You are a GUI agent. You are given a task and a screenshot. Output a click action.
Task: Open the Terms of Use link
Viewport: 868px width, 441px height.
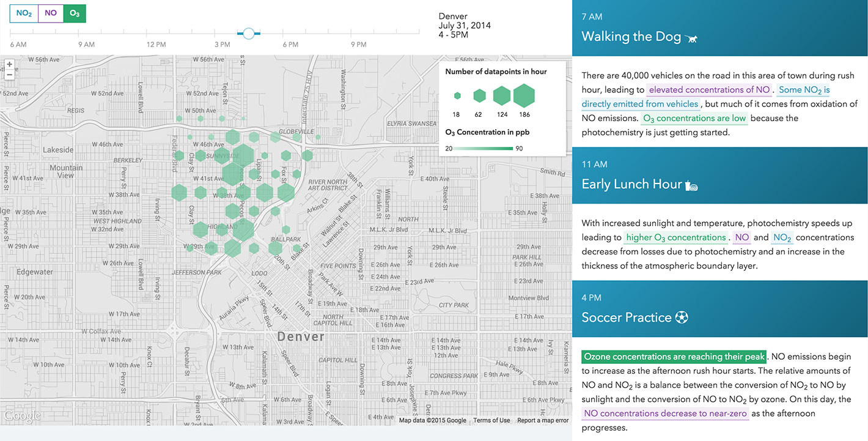(x=491, y=420)
